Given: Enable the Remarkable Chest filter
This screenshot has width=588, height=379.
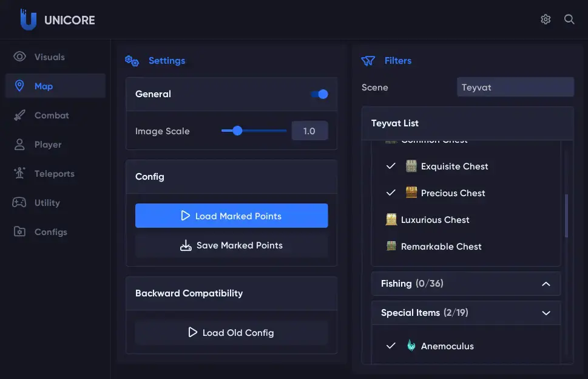Looking at the screenshot, I should tap(433, 246).
